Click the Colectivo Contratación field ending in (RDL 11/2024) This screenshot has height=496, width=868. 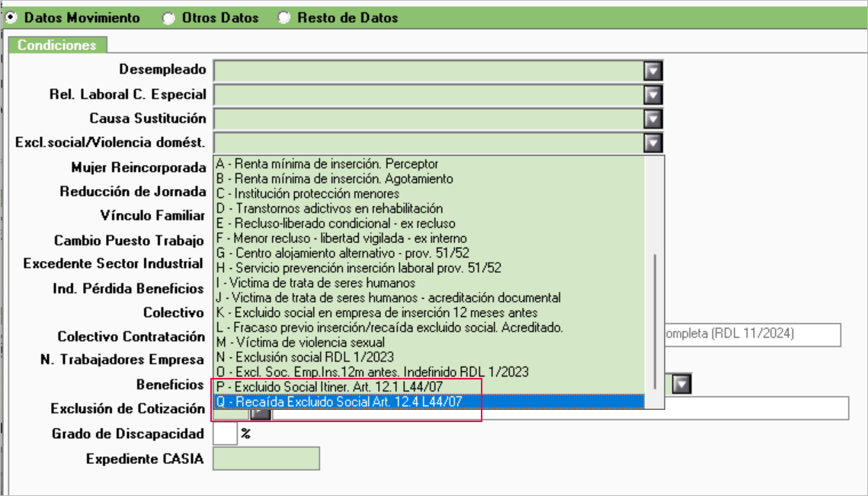point(752,334)
